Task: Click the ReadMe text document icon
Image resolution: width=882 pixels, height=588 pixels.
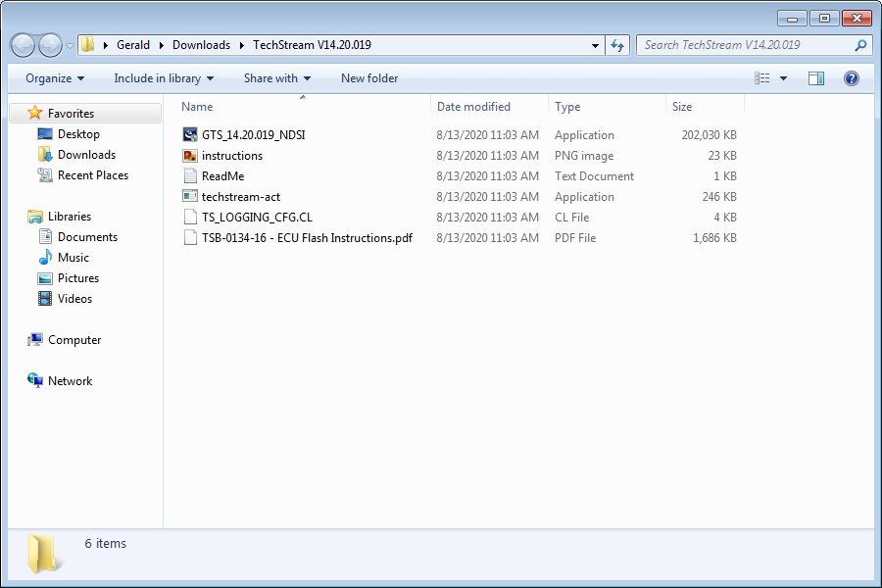Action: (190, 175)
